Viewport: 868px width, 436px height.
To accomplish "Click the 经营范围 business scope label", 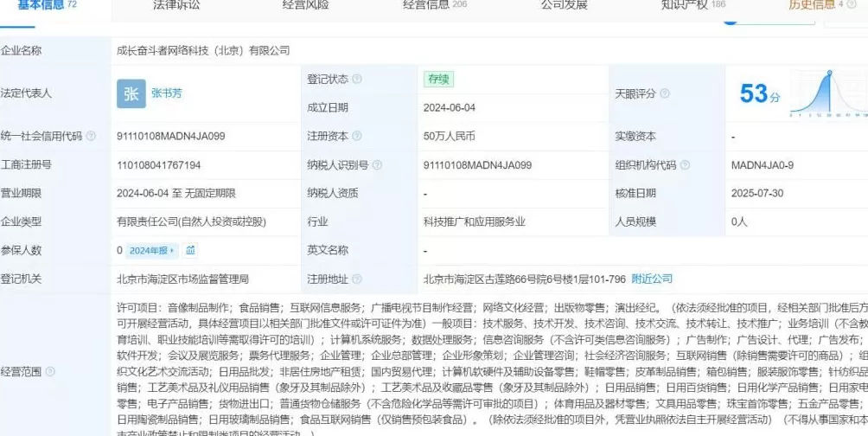I will tap(21, 372).
